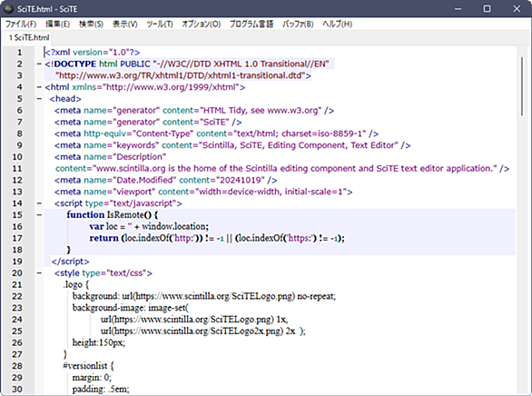This screenshot has height=396, width=532.
Task: Collapse the head section fold marker
Action: (39, 99)
